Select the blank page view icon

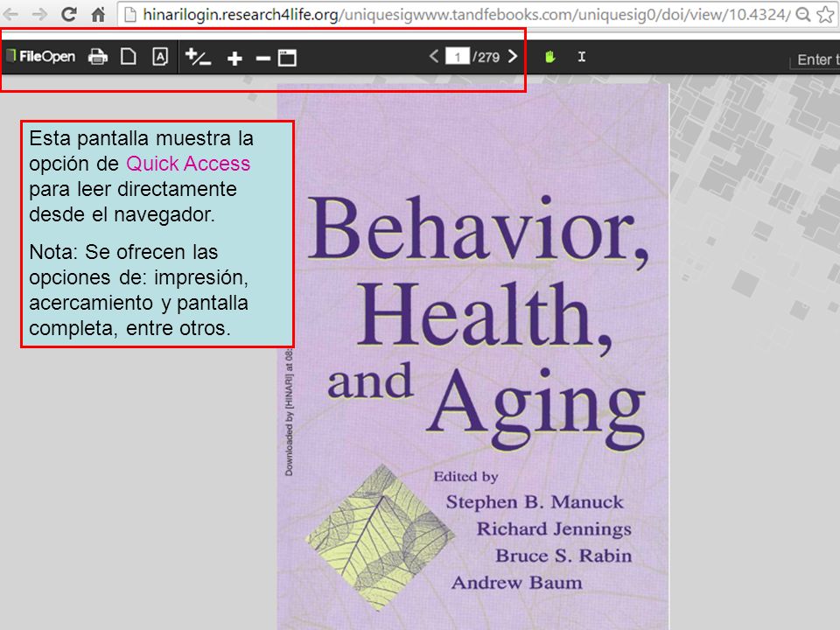click(x=128, y=56)
